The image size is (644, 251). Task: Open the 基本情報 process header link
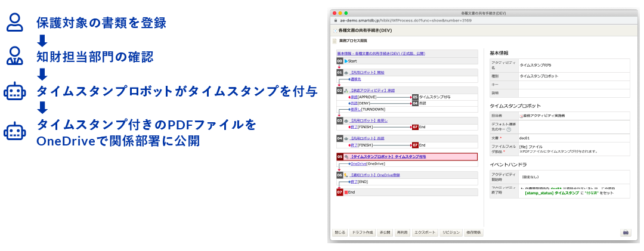coord(380,54)
